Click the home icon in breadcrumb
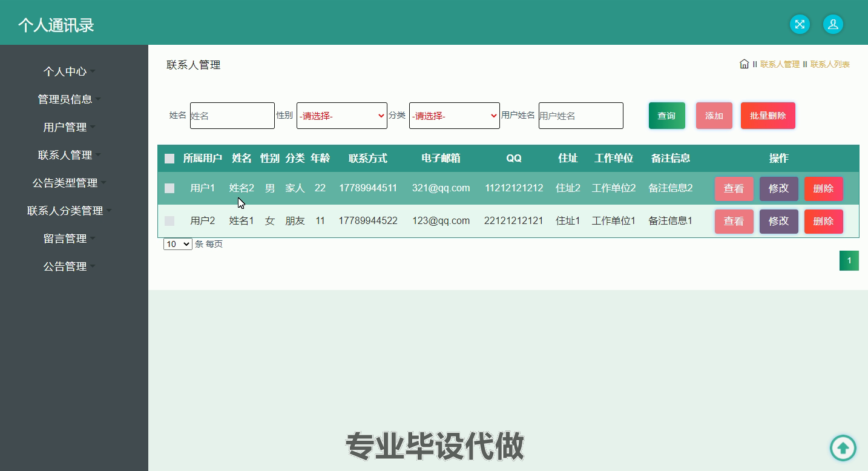868x471 pixels. click(x=744, y=64)
